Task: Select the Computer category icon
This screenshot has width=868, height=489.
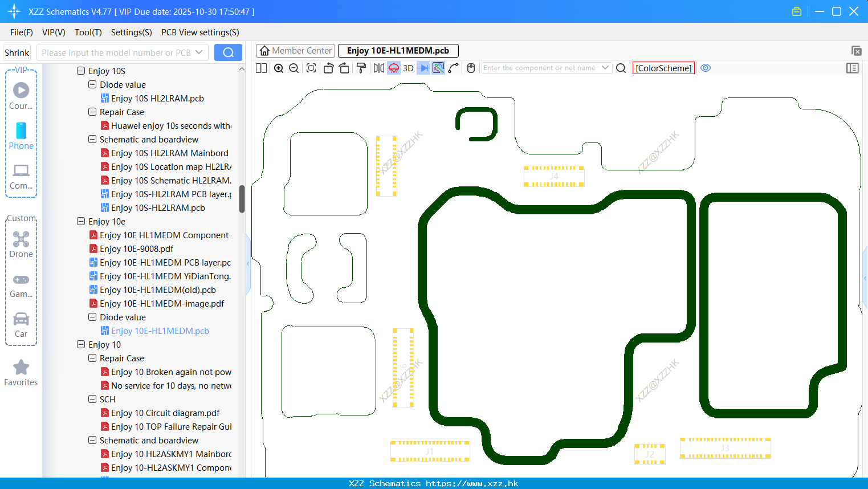Action: point(21,176)
